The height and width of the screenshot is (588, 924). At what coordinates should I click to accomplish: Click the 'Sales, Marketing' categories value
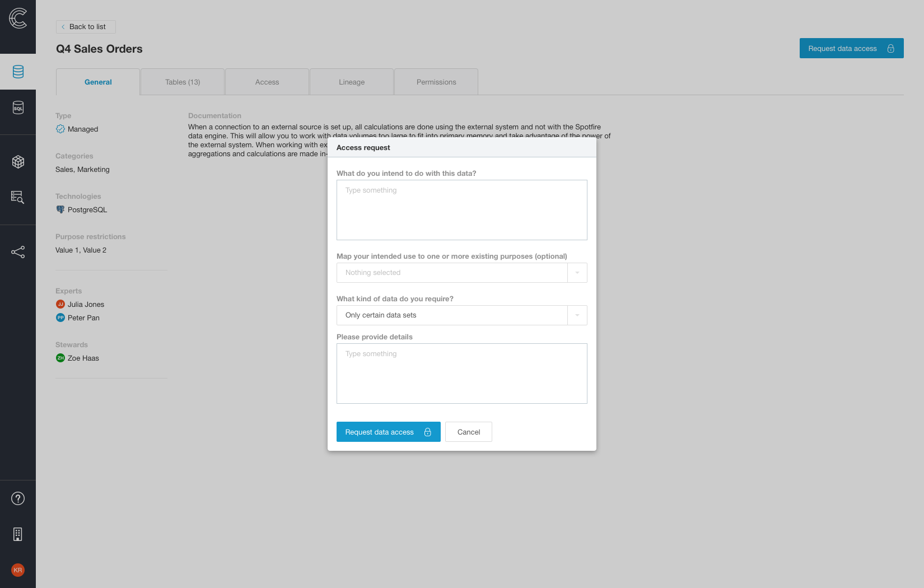[82, 169]
